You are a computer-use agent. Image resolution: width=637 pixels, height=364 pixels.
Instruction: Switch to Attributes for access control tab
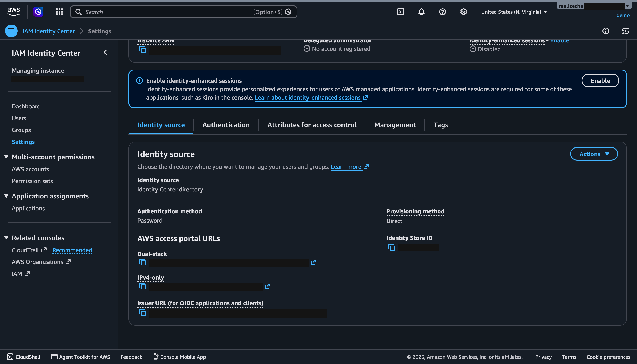click(312, 125)
